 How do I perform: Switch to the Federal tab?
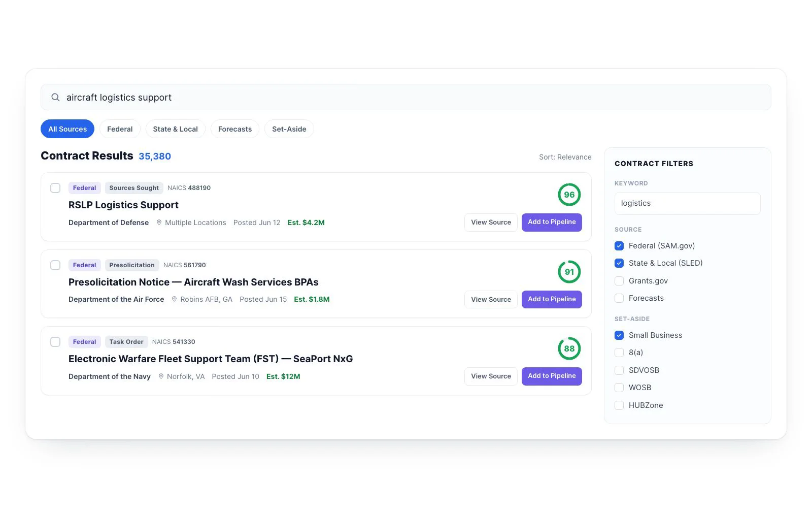[x=120, y=129]
